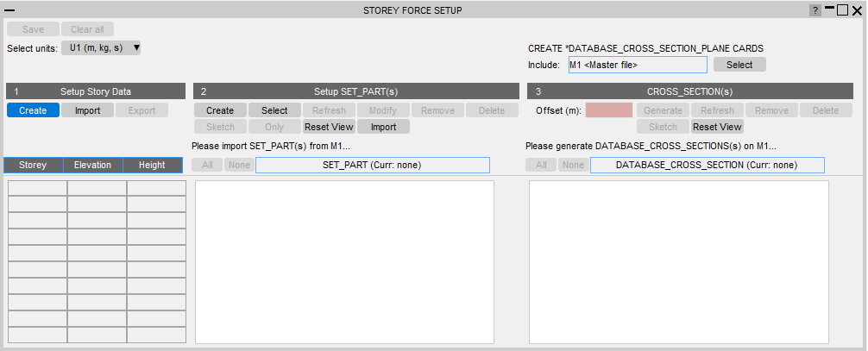The height and width of the screenshot is (351, 868).
Task: Click the Include M1 Master file field
Action: pyautogui.click(x=637, y=65)
